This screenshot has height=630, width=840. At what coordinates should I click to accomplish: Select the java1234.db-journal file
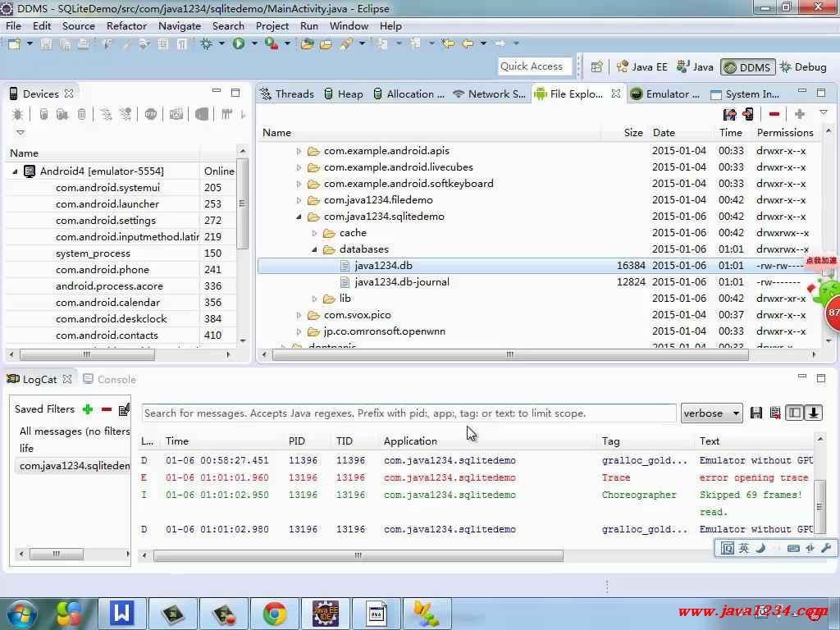click(402, 282)
